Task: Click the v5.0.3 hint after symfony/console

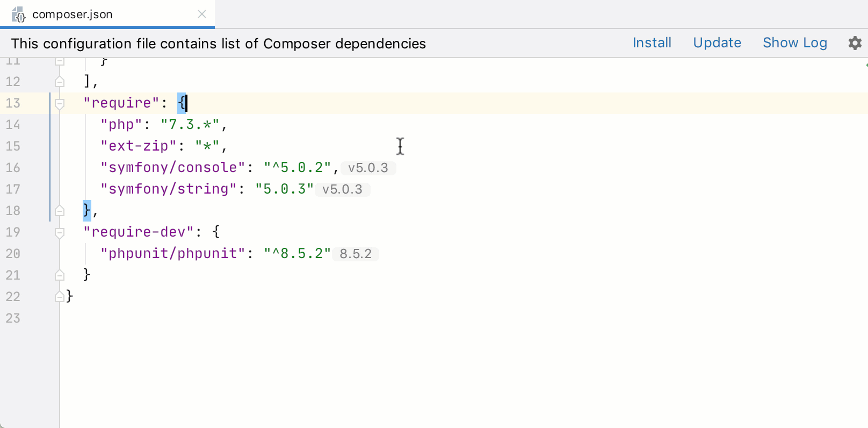Action: point(368,168)
